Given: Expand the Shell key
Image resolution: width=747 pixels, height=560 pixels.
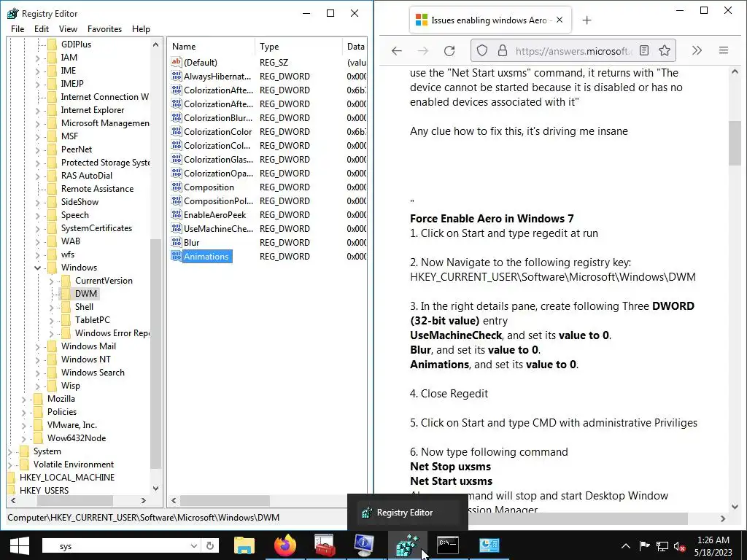Looking at the screenshot, I should (x=52, y=307).
